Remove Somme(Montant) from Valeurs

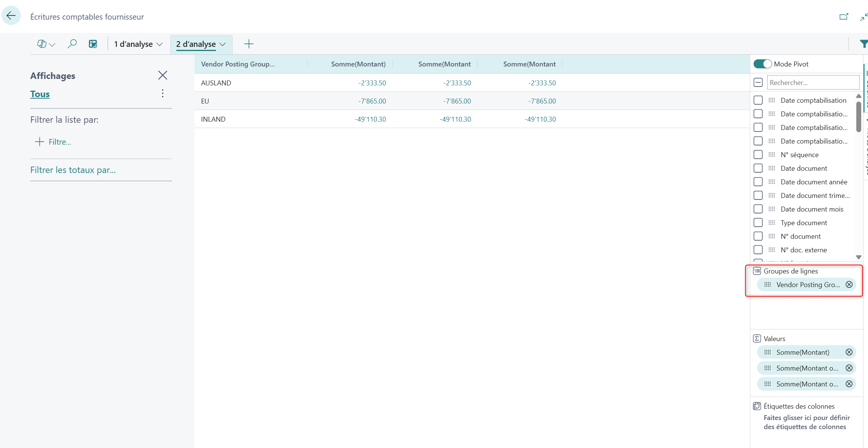pyautogui.click(x=849, y=352)
